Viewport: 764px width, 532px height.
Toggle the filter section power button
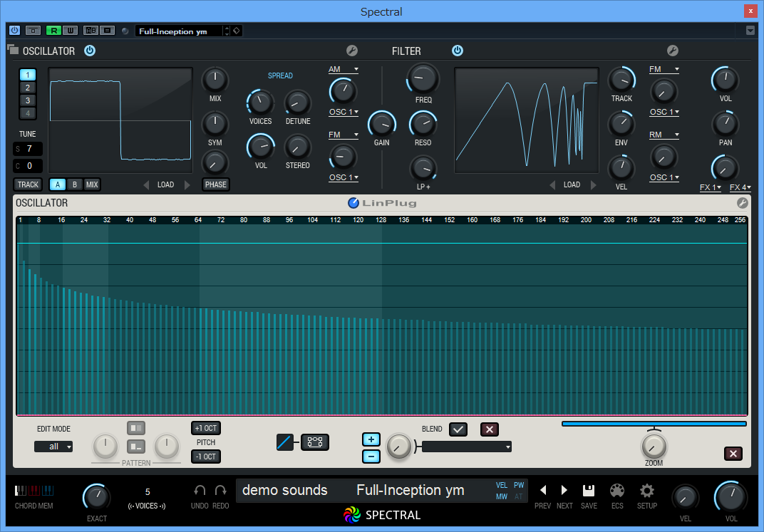[x=457, y=51]
